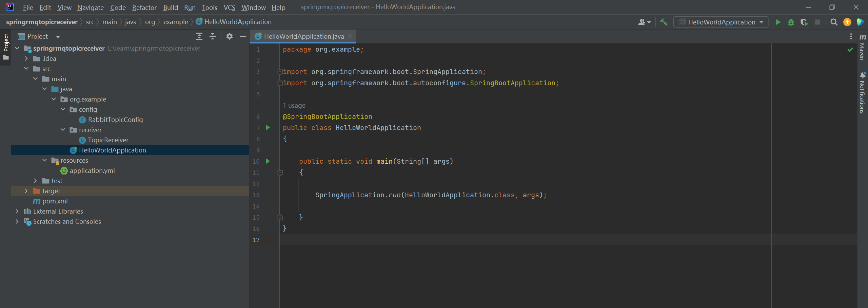Click SpringApplication.run call on line 13

click(431, 195)
